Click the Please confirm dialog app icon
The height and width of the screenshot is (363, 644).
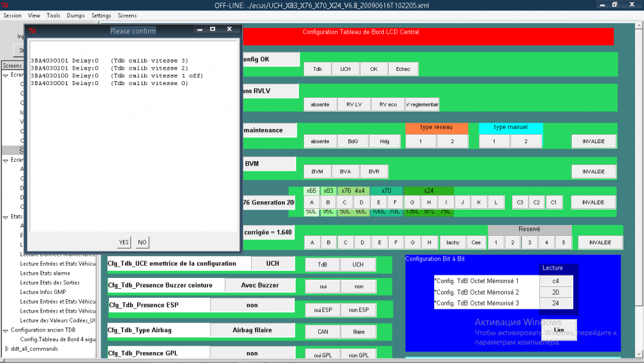click(32, 31)
